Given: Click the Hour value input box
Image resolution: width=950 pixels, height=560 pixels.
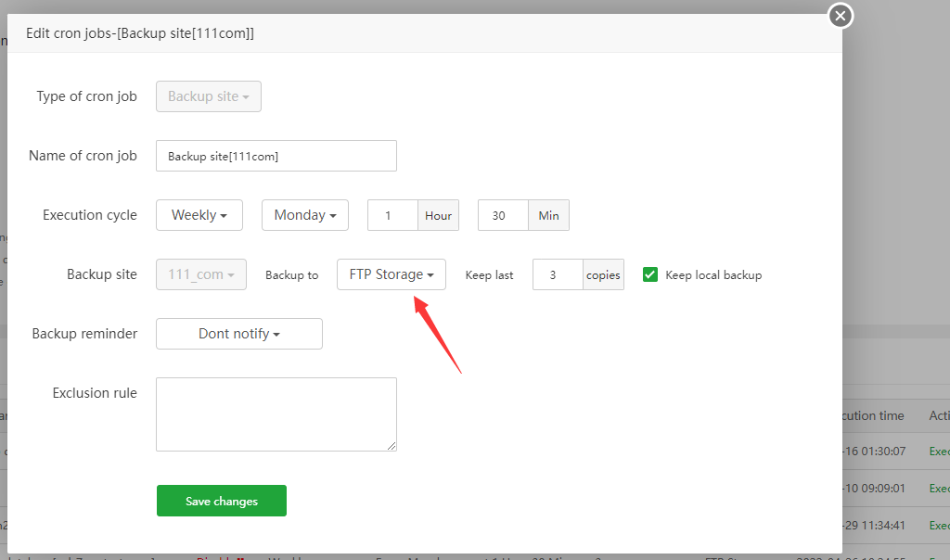Looking at the screenshot, I should [392, 215].
